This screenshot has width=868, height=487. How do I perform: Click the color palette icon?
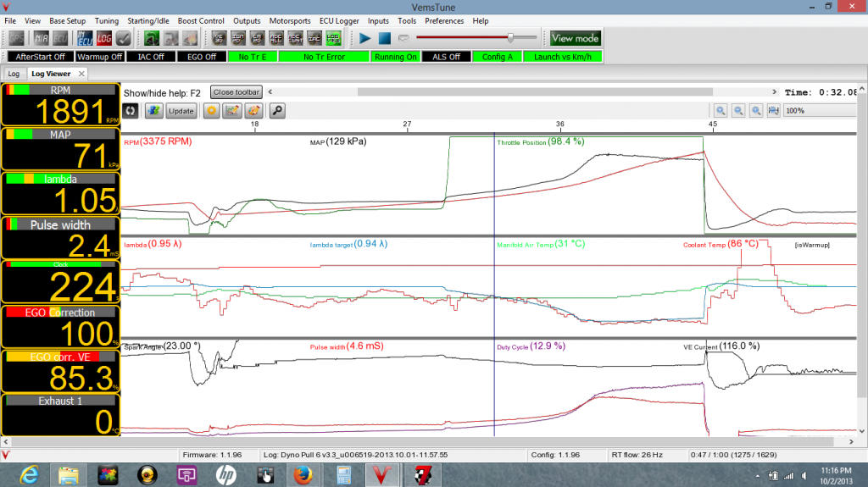coord(253,111)
